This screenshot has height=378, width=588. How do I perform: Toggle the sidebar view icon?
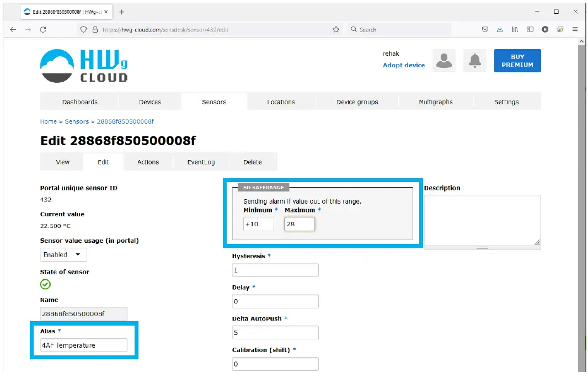pyautogui.click(x=530, y=29)
